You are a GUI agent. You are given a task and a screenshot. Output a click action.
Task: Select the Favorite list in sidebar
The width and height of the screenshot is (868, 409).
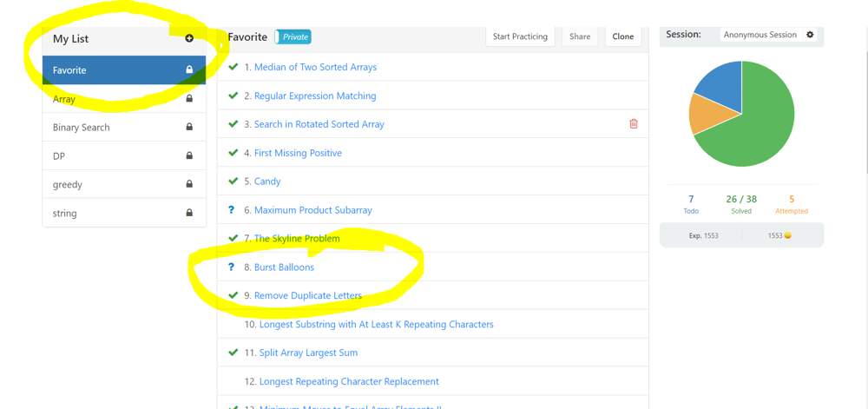[x=113, y=70]
